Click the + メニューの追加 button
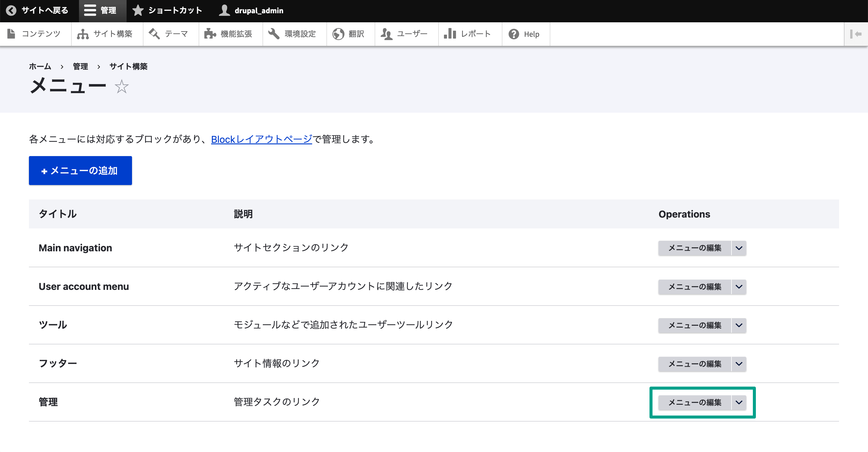The height and width of the screenshot is (452, 868). (80, 170)
